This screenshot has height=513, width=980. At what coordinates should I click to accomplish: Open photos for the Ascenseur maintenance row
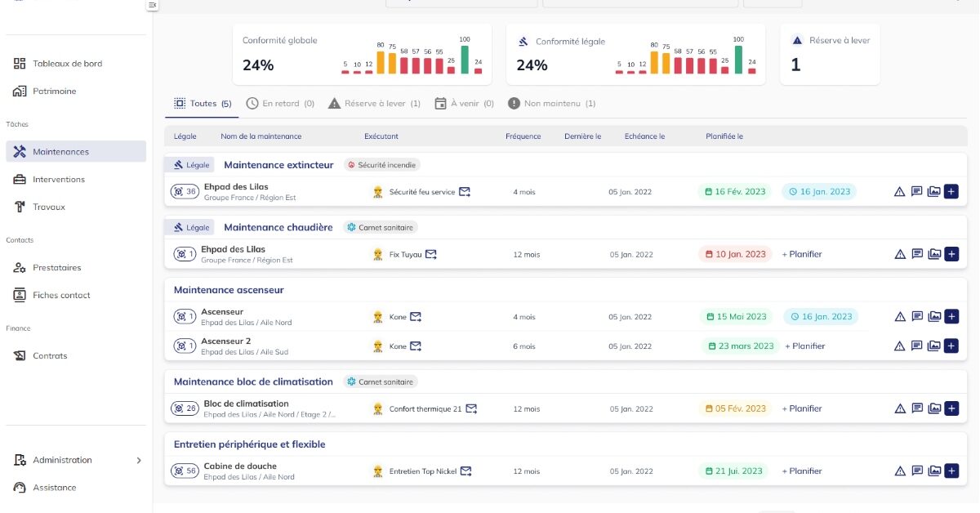[933, 316]
